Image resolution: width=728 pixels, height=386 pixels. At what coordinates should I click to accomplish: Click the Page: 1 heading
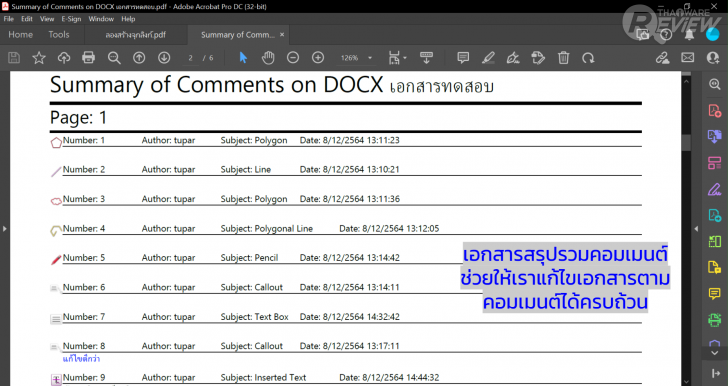pos(78,118)
